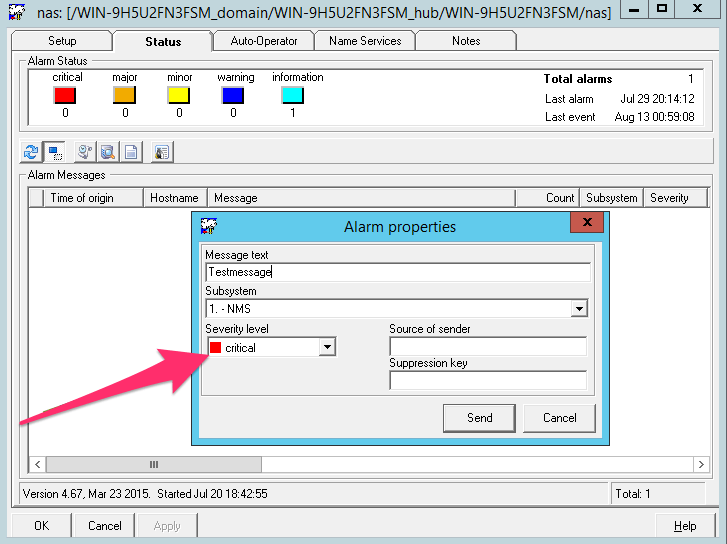Click the nas application icon in title bar
The height and width of the screenshot is (544, 727).
(x=16, y=13)
